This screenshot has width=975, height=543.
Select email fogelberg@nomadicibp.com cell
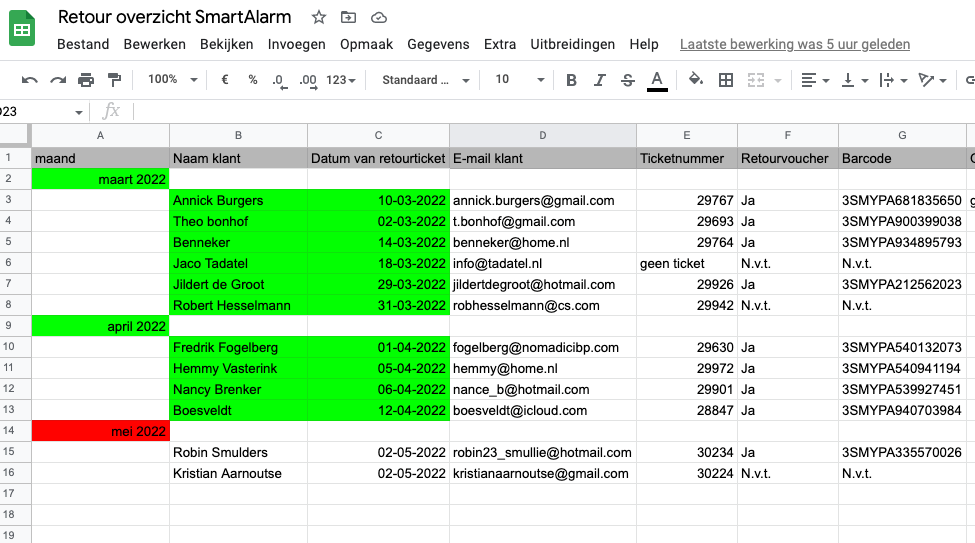pyautogui.click(x=543, y=347)
